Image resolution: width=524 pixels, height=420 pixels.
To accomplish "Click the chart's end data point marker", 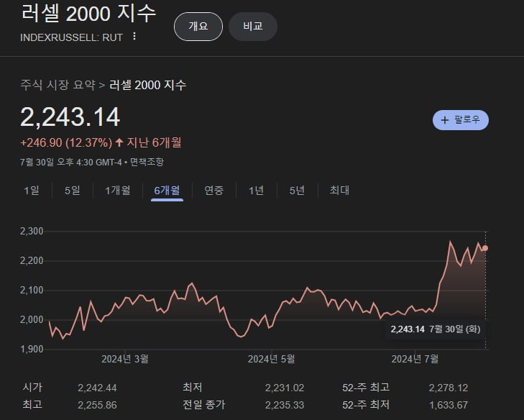I will click(485, 248).
